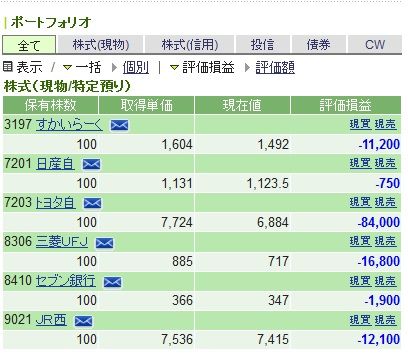This screenshot has height=364, width=408.
Task: Click the right arrow before 評価額
Action: [x=247, y=68]
